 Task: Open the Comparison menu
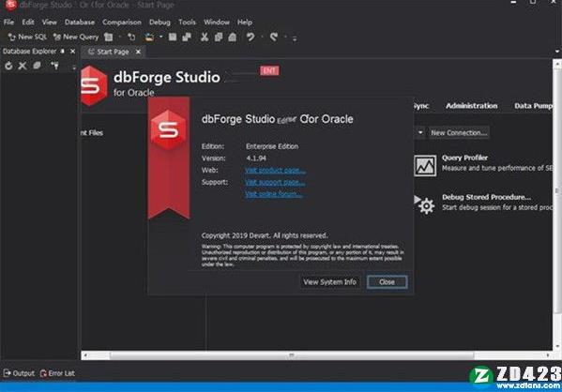coord(122,23)
